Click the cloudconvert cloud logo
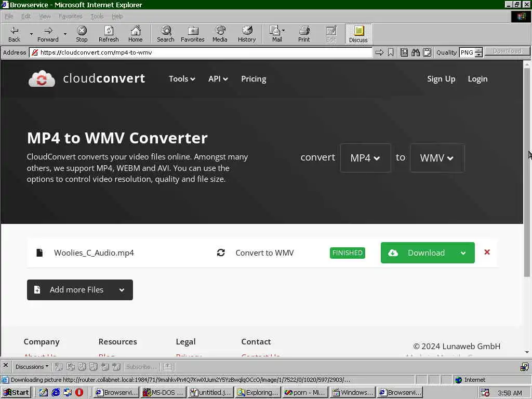The image size is (532, 399). coord(42,79)
